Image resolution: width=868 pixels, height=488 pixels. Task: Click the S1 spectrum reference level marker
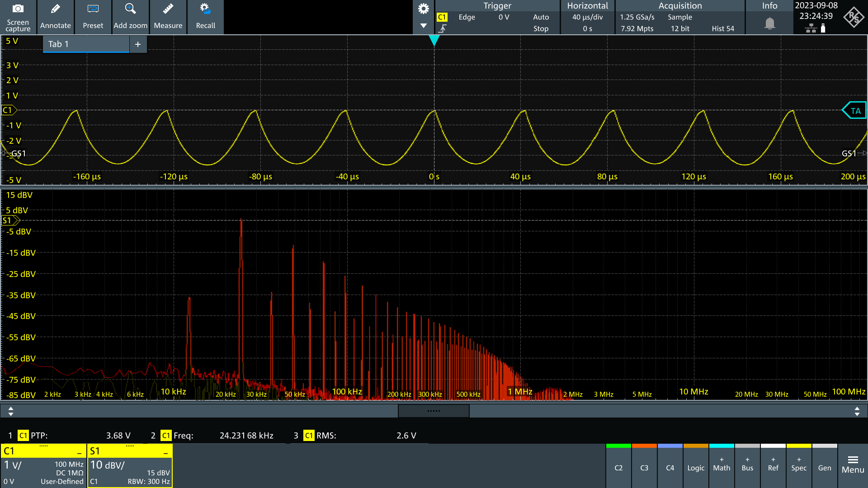tap(11, 221)
